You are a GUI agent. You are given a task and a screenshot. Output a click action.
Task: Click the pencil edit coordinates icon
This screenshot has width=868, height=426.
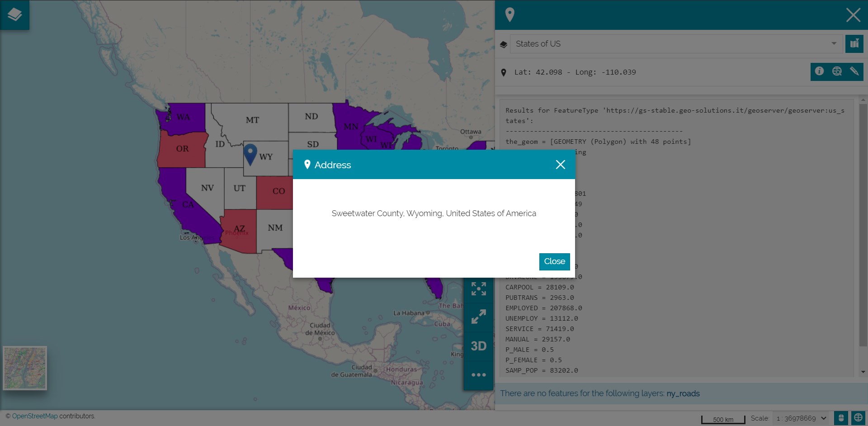click(x=854, y=71)
